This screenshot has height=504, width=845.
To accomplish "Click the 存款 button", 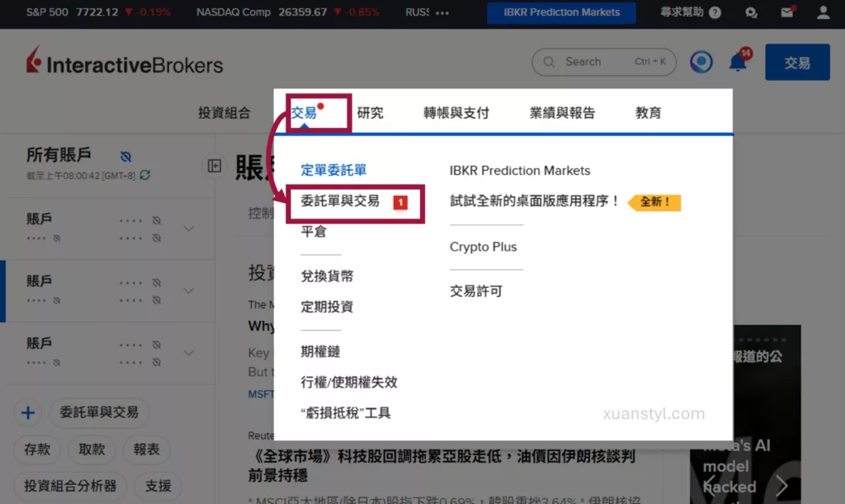I will (x=37, y=449).
